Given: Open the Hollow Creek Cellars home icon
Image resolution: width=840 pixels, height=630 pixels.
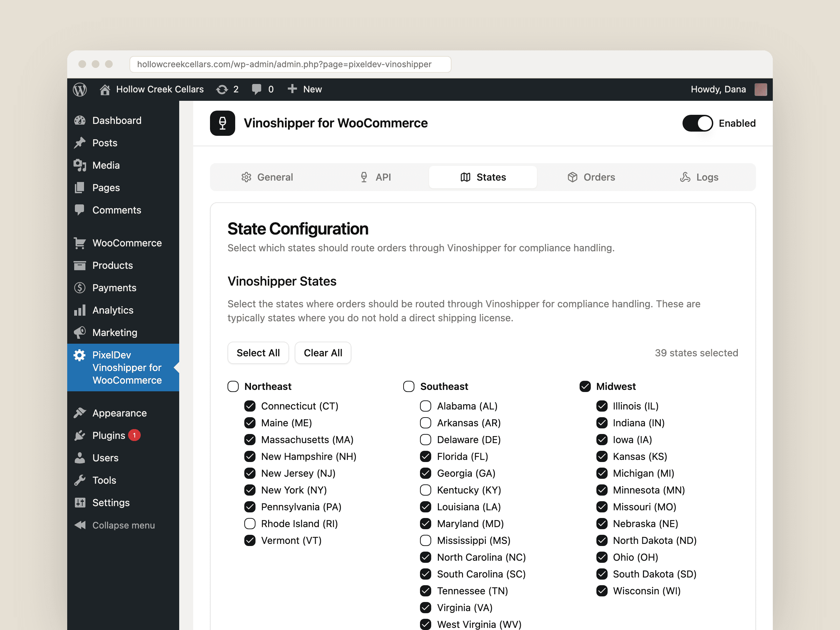Looking at the screenshot, I should [105, 90].
